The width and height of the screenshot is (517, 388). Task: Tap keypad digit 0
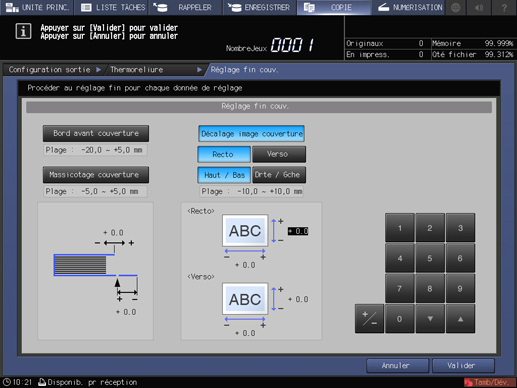tap(400, 319)
